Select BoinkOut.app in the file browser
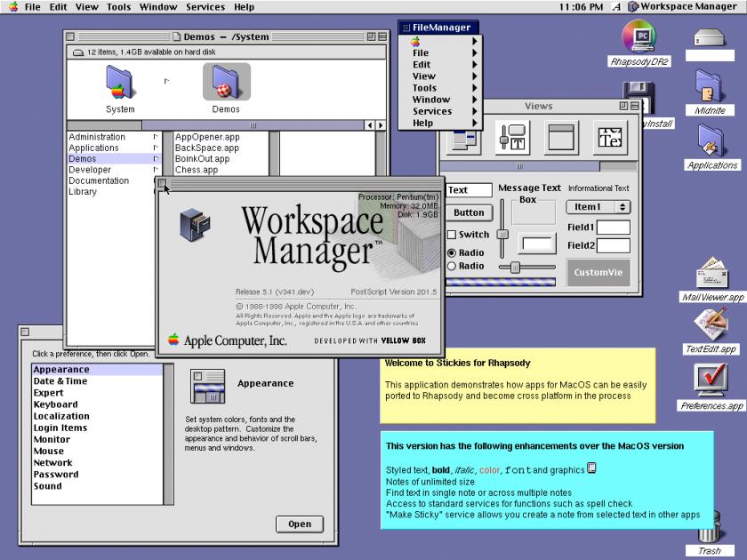The image size is (747, 560). (x=221, y=158)
